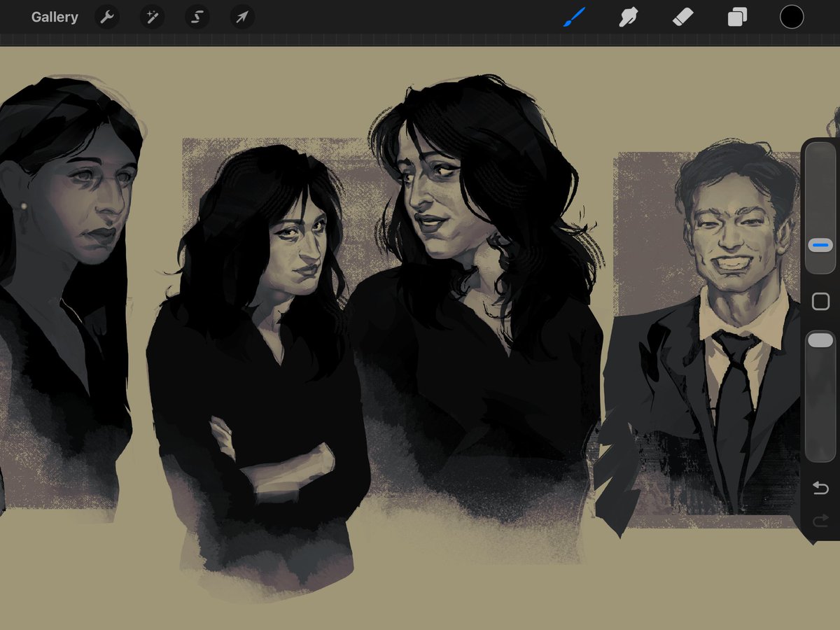This screenshot has width=840, height=630.
Task: Open the Actions wrench menu
Action: (107, 17)
